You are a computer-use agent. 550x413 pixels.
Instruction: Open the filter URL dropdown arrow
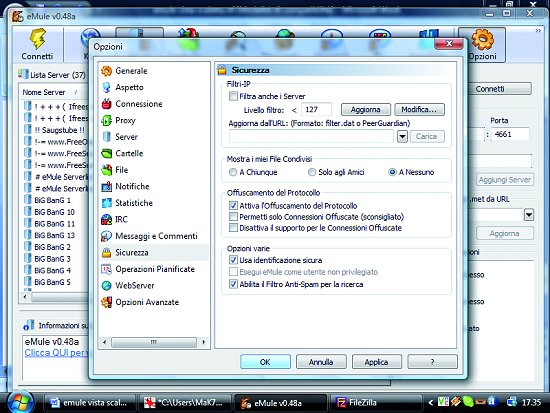(402, 136)
